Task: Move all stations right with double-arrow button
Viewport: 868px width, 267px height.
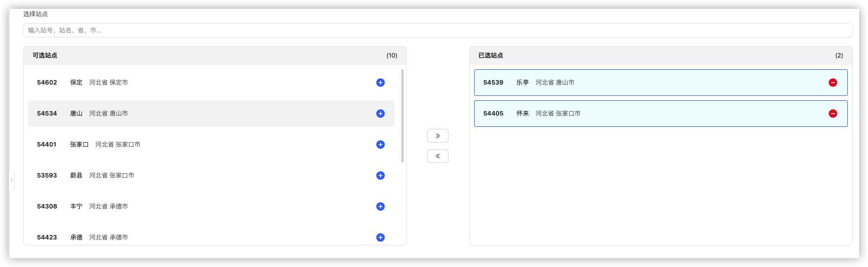Action: click(x=438, y=136)
